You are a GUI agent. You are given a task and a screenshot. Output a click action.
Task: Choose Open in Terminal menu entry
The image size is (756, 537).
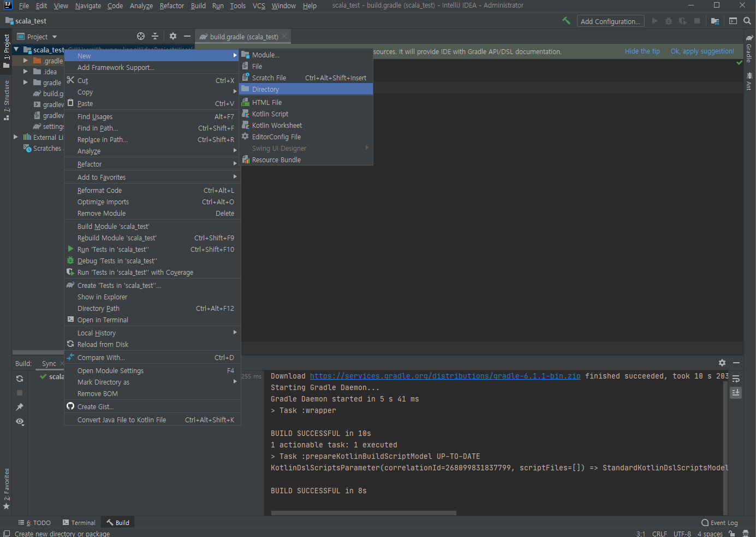coord(103,320)
